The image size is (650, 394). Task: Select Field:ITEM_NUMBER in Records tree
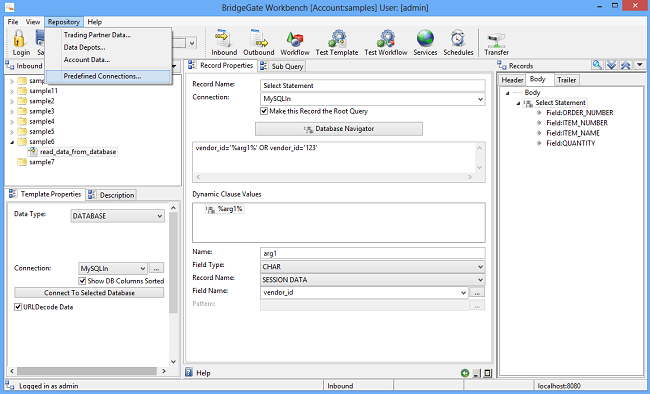[577, 123]
